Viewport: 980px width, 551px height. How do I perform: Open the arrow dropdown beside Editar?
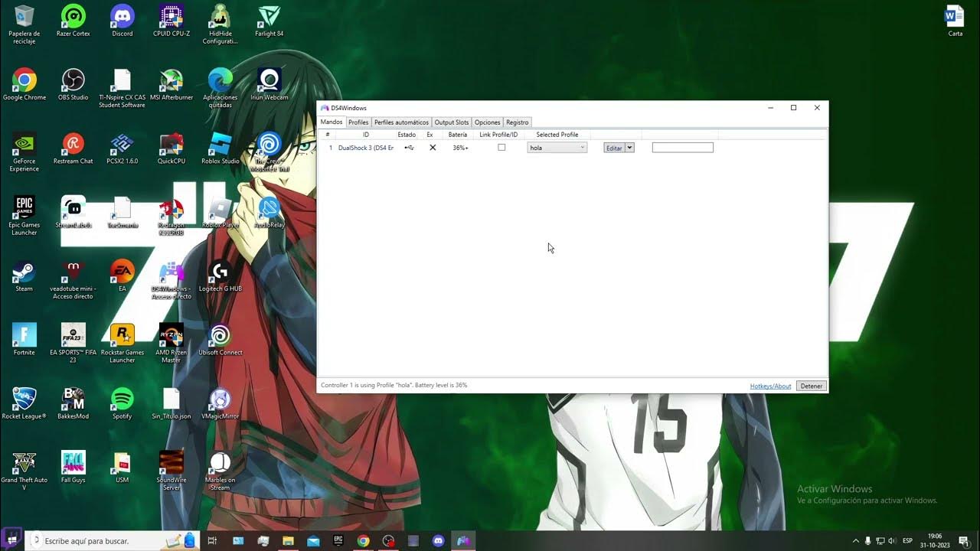(630, 148)
